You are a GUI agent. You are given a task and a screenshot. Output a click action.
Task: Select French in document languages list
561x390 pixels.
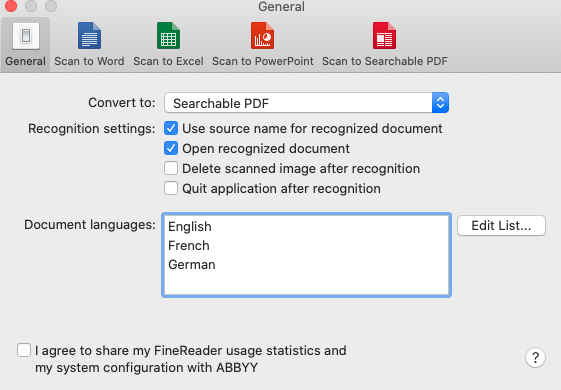(306, 245)
